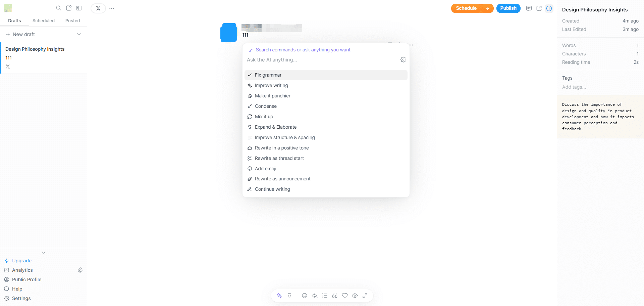The image size is (644, 306).
Task: Expand the New draft dropdown chevron
Action: coord(79,34)
